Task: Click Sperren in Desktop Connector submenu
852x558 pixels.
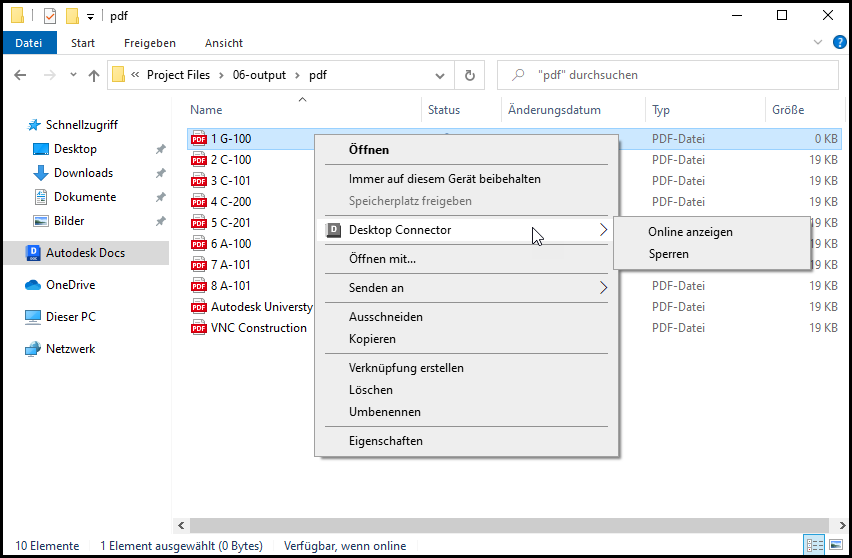Action: (x=668, y=254)
